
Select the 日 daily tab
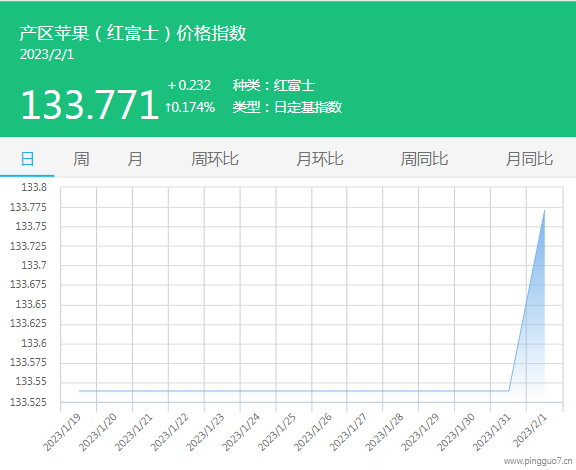coord(27,159)
